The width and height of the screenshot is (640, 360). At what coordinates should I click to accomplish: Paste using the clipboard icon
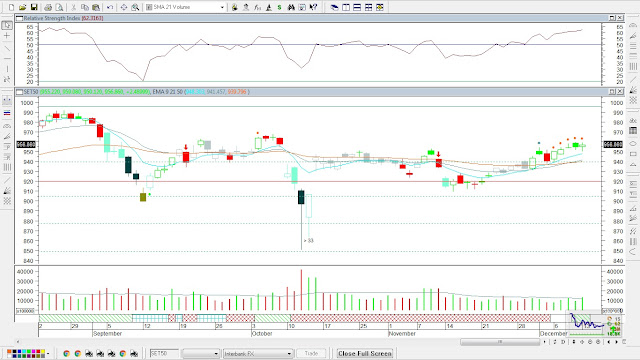coord(96,7)
